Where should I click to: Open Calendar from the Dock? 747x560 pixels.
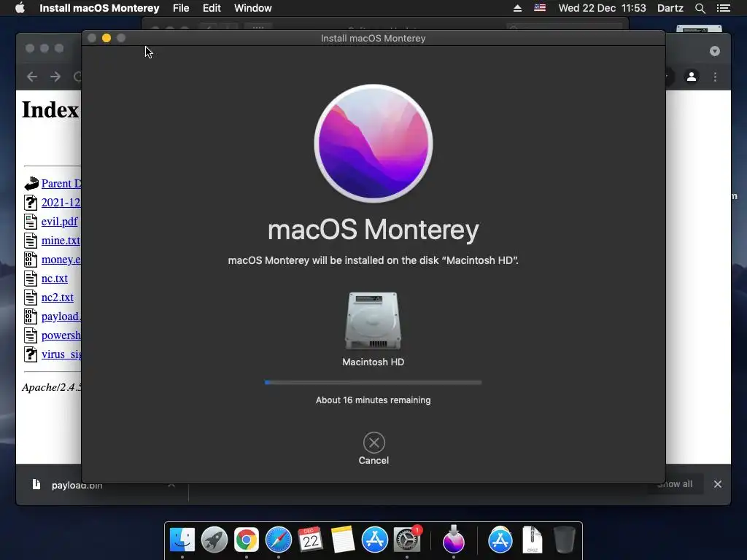[x=310, y=540]
